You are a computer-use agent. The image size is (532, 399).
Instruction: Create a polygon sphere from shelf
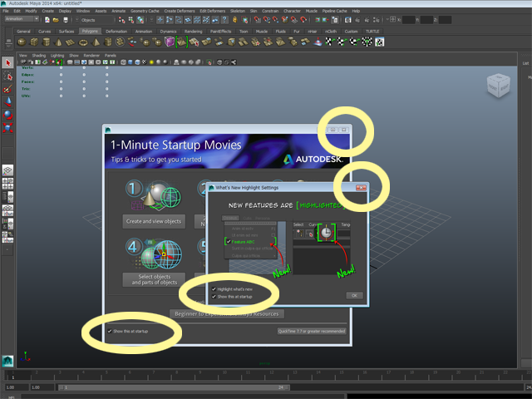[x=22, y=42]
